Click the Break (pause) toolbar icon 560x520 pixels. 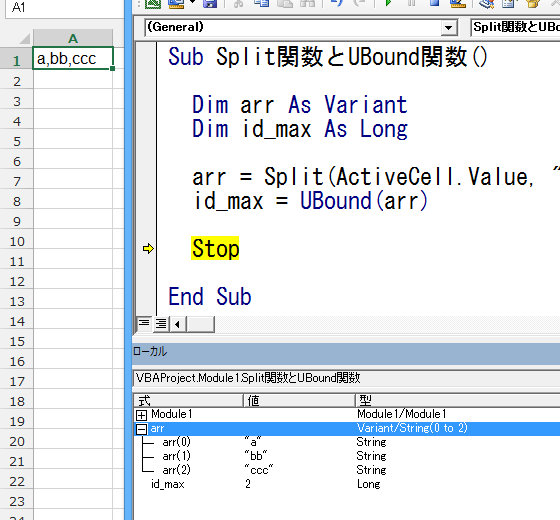412,4
